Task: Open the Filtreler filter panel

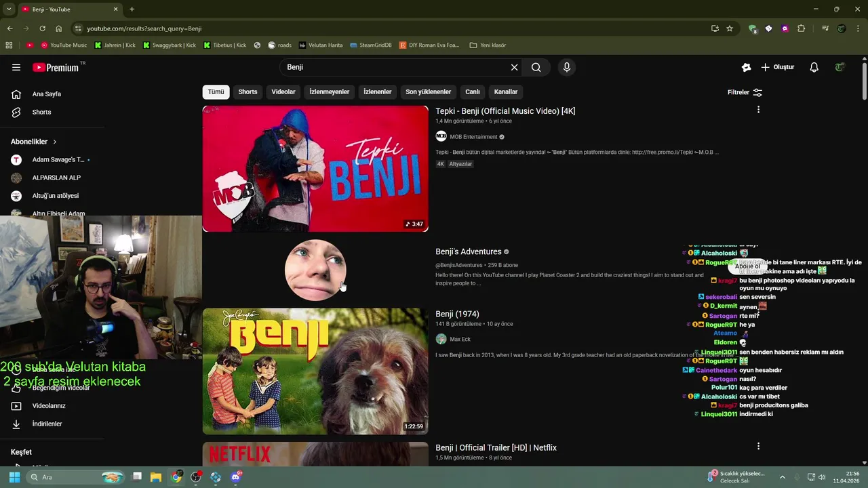Action: [x=745, y=92]
